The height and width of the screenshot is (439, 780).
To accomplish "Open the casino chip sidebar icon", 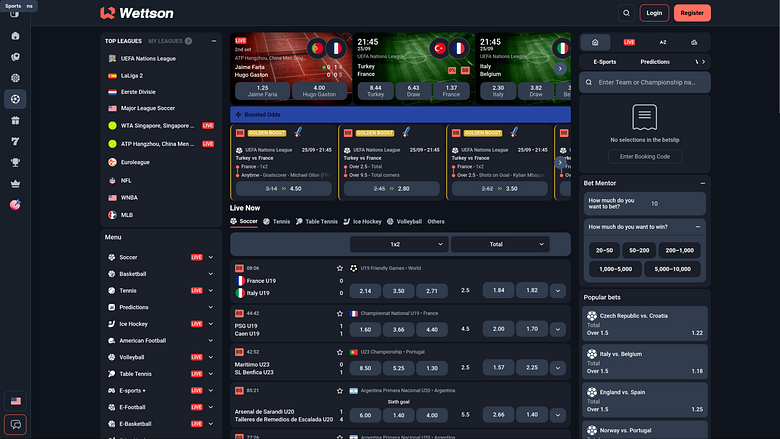I will [x=15, y=78].
